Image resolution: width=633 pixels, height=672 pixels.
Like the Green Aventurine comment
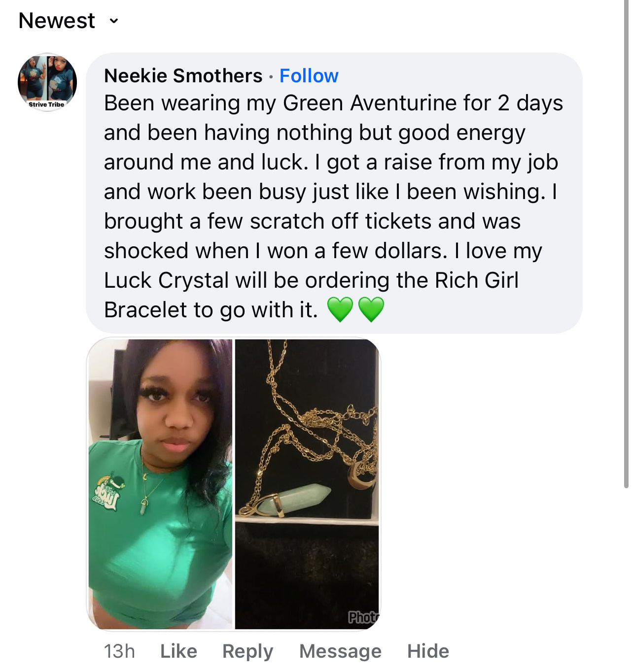click(x=178, y=651)
